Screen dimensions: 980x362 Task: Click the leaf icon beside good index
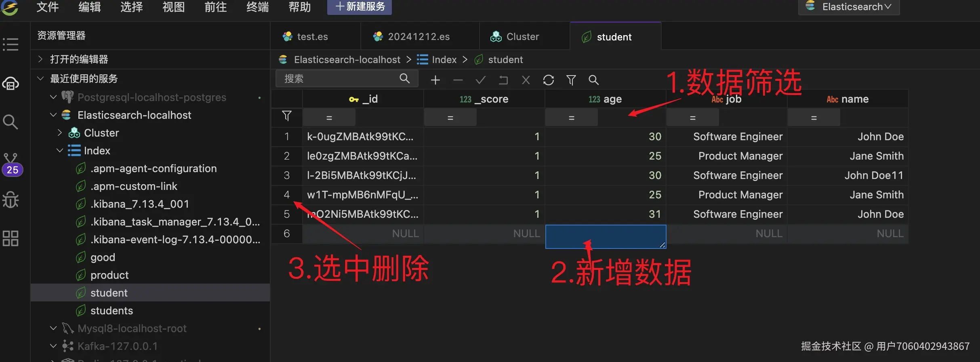tap(81, 257)
